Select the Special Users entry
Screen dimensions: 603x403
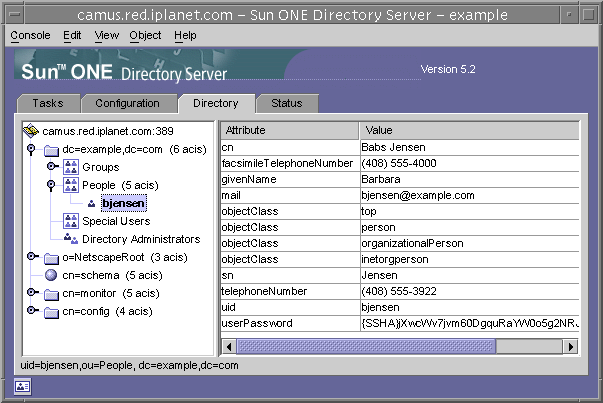tap(116, 221)
